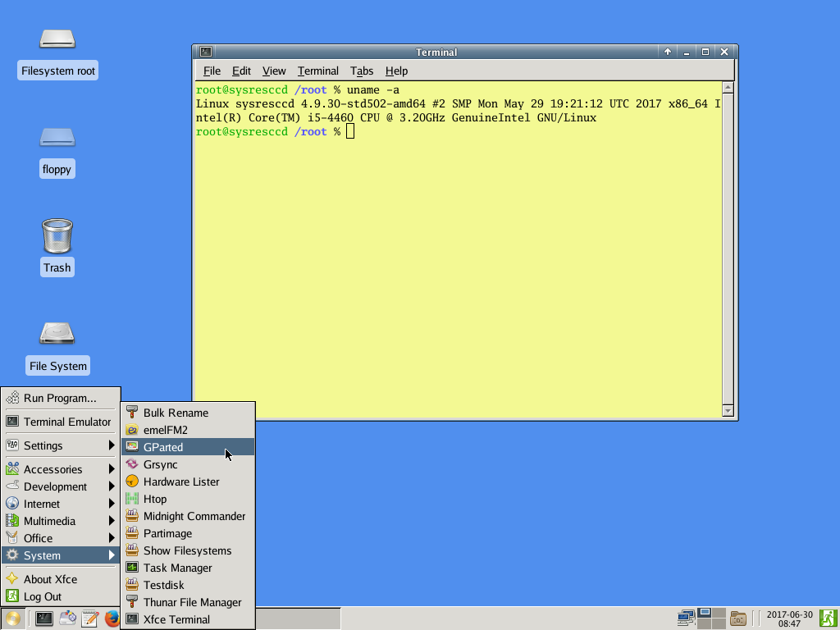Click the System submenu arrow
Screen dimensions: 840x630
click(x=112, y=555)
